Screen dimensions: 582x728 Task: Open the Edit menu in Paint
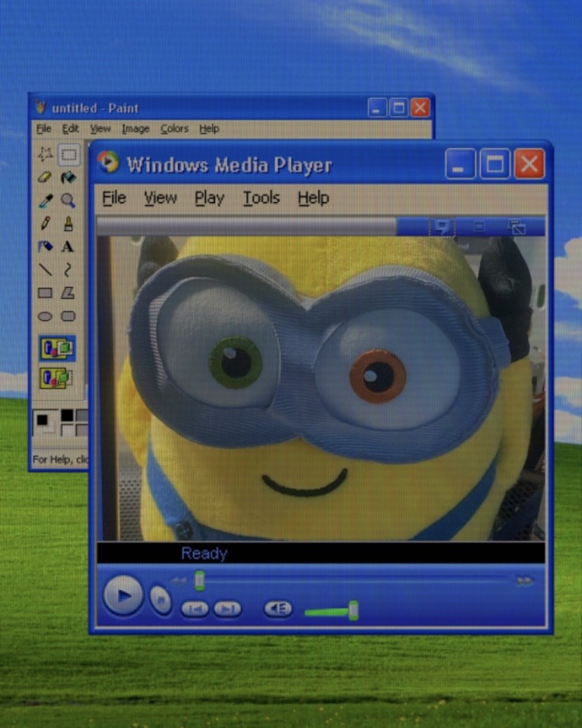click(70, 129)
